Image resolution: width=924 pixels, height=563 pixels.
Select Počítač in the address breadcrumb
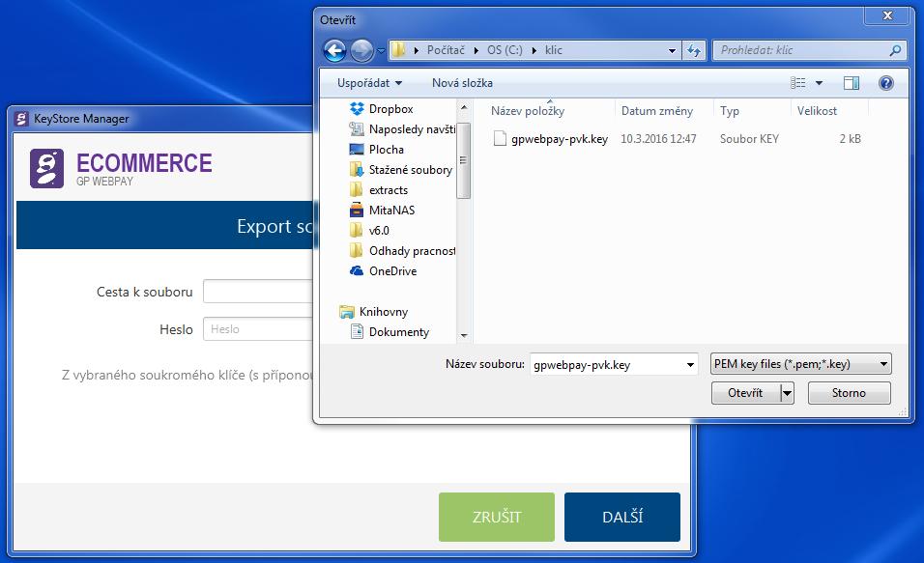click(x=446, y=50)
